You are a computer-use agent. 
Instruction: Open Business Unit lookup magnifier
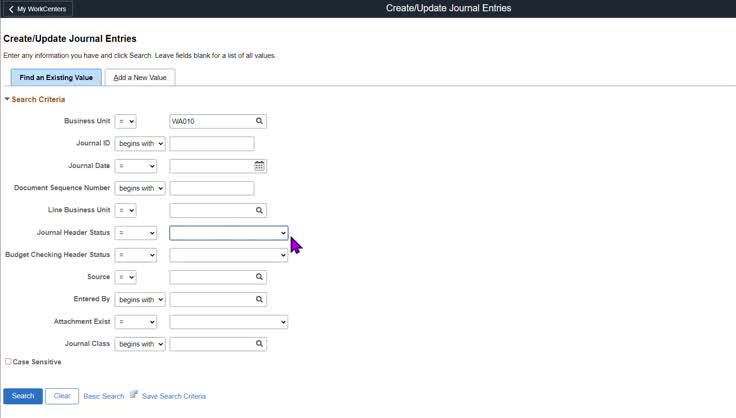(x=259, y=121)
